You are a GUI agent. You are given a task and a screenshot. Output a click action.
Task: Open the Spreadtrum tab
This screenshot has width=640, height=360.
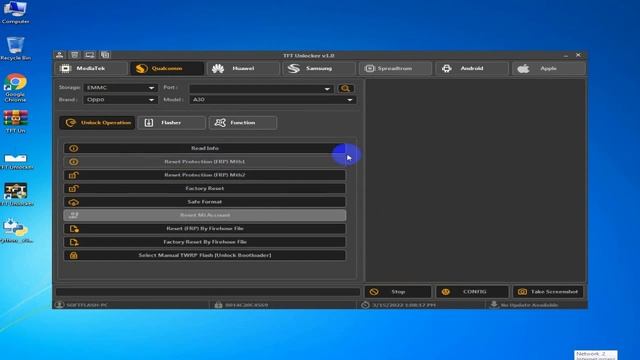(395, 69)
